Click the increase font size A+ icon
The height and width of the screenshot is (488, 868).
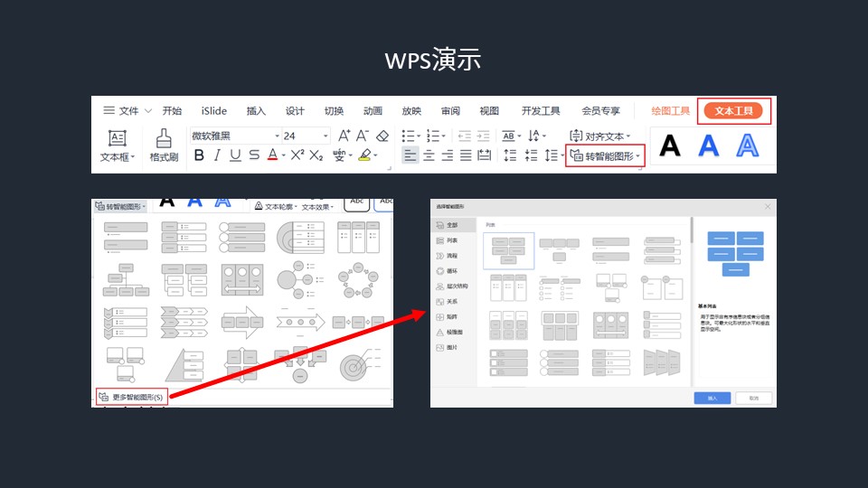(x=344, y=136)
